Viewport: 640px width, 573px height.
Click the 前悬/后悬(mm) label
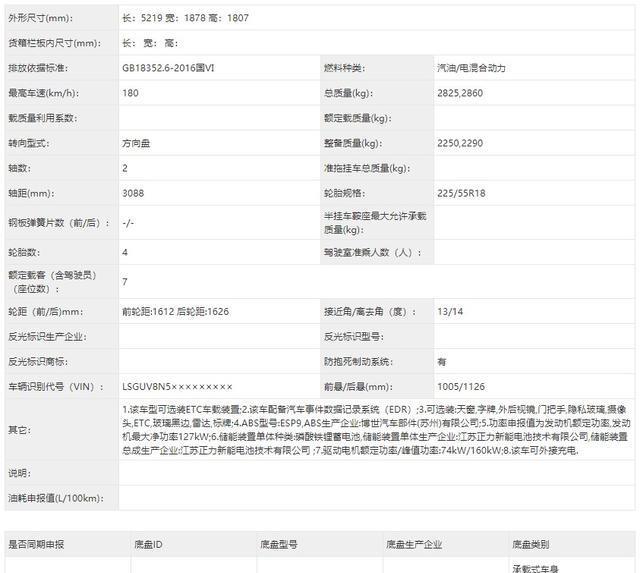[358, 386]
